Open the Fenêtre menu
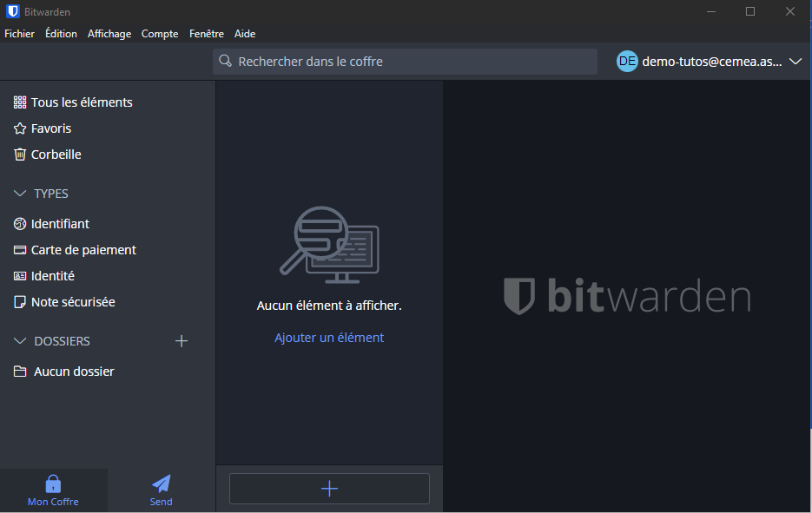This screenshot has width=812, height=513. pyautogui.click(x=207, y=34)
